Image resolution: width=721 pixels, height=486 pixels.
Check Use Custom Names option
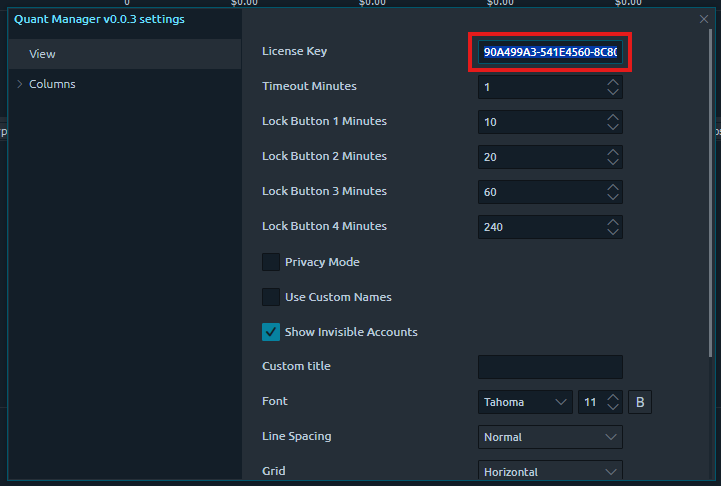click(271, 297)
